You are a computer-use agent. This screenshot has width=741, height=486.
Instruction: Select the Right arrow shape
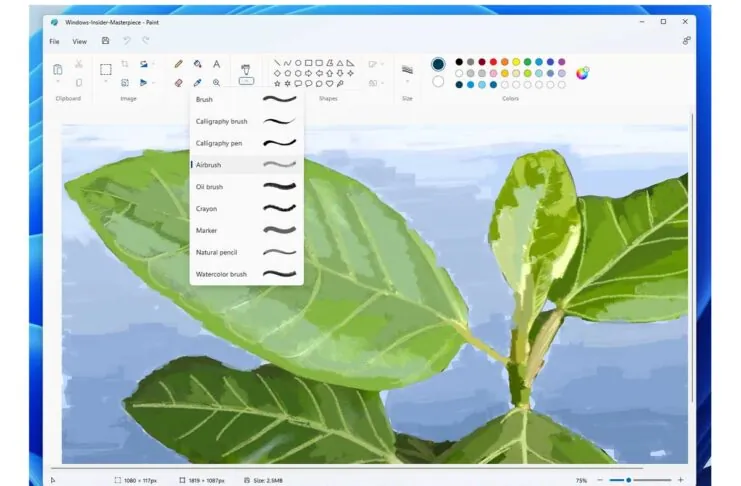(x=308, y=73)
